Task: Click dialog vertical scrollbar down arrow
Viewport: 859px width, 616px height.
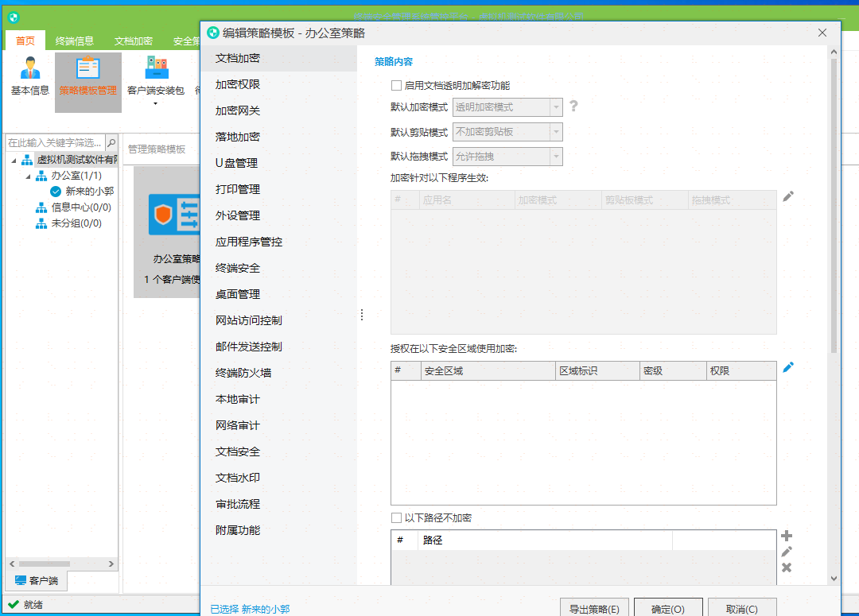Action: tap(834, 578)
